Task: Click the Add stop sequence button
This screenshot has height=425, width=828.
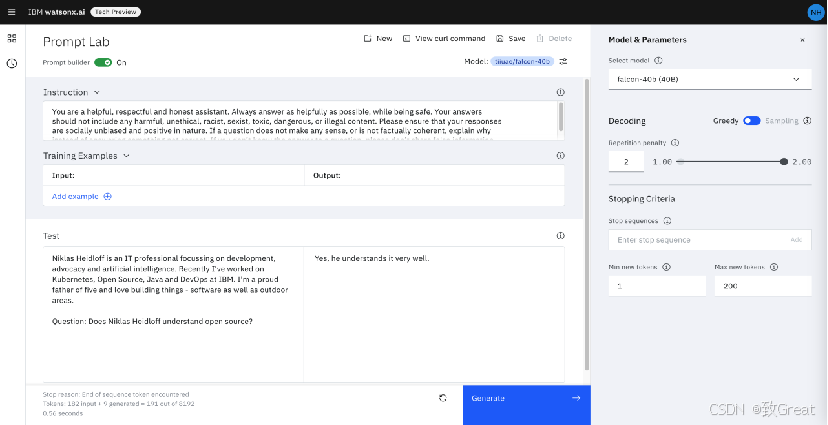Action: 796,240
